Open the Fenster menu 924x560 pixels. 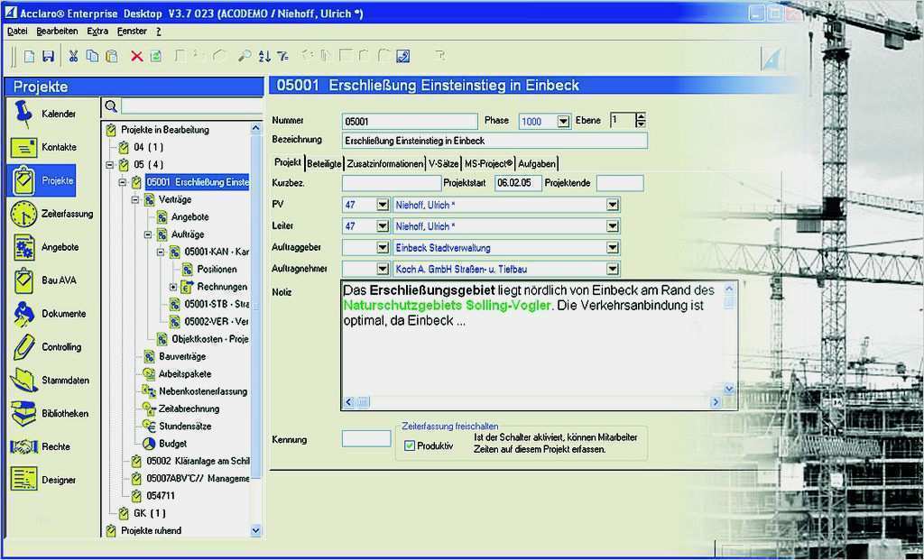[x=132, y=32]
